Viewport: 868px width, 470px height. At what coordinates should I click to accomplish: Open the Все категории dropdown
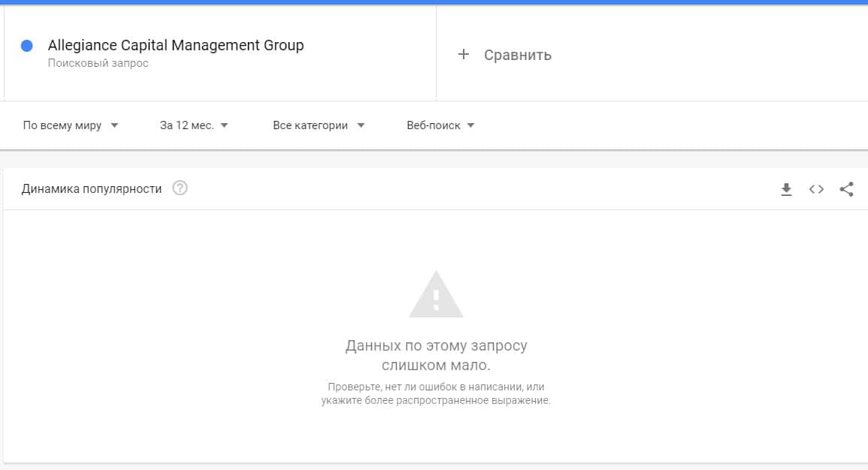coord(319,125)
